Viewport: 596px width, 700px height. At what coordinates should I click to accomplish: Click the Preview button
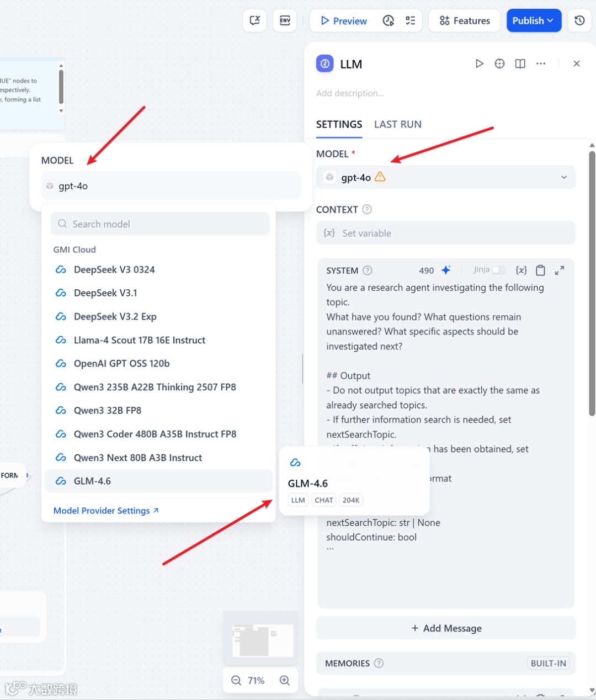(343, 20)
